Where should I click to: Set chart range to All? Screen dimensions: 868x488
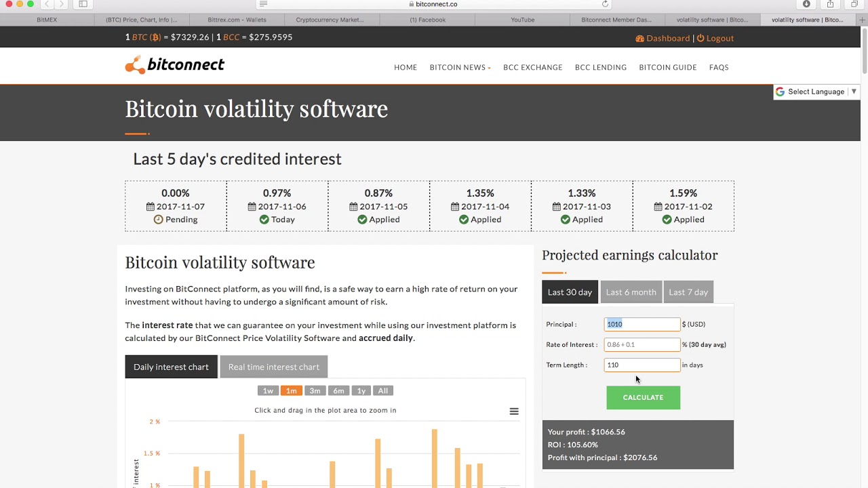383,390
